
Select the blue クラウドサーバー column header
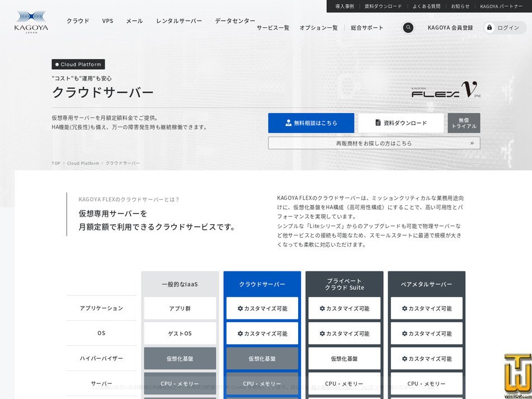pyautogui.click(x=262, y=284)
